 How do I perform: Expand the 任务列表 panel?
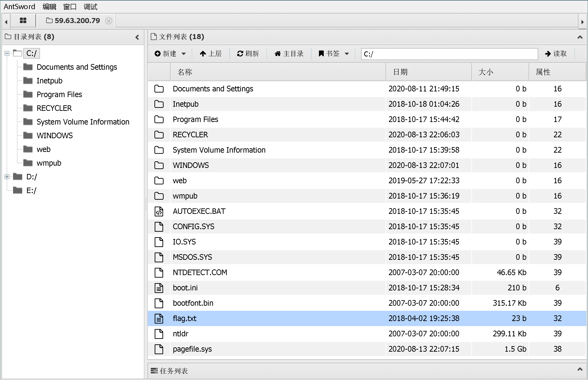[x=580, y=369]
